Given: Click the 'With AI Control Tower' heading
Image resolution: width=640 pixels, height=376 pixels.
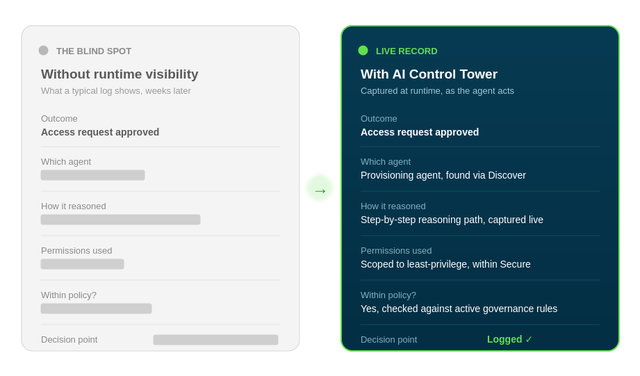Looking at the screenshot, I should [x=429, y=74].
